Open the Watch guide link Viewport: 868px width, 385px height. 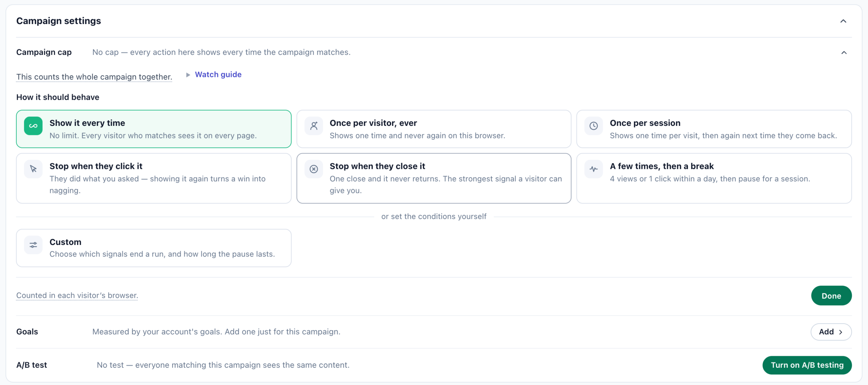(218, 75)
